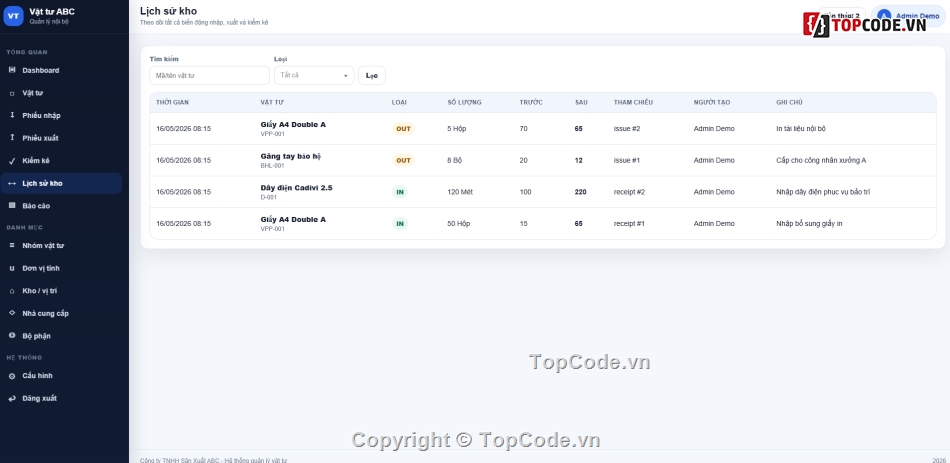Click the 5 Hộp quantity cell
950x463 pixels.
pyautogui.click(x=457, y=128)
